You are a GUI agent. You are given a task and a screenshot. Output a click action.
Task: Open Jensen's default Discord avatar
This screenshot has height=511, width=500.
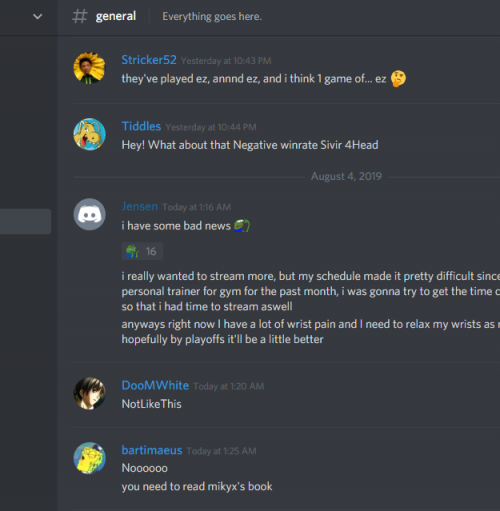click(x=89, y=214)
